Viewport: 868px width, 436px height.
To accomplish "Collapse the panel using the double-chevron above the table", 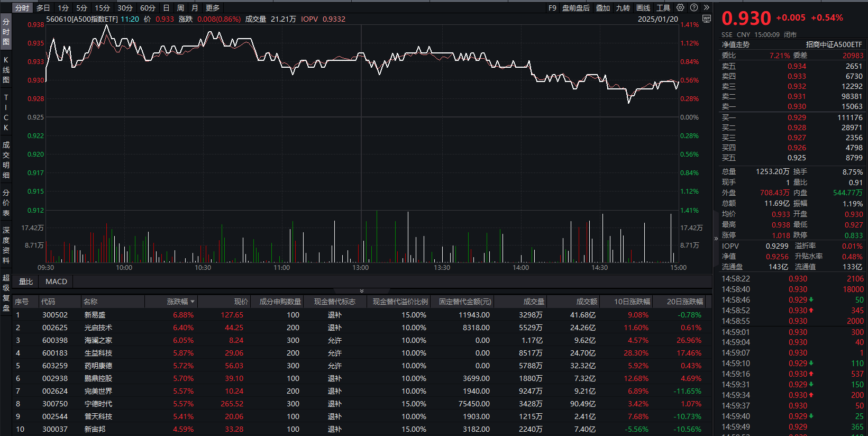I will click(x=362, y=291).
